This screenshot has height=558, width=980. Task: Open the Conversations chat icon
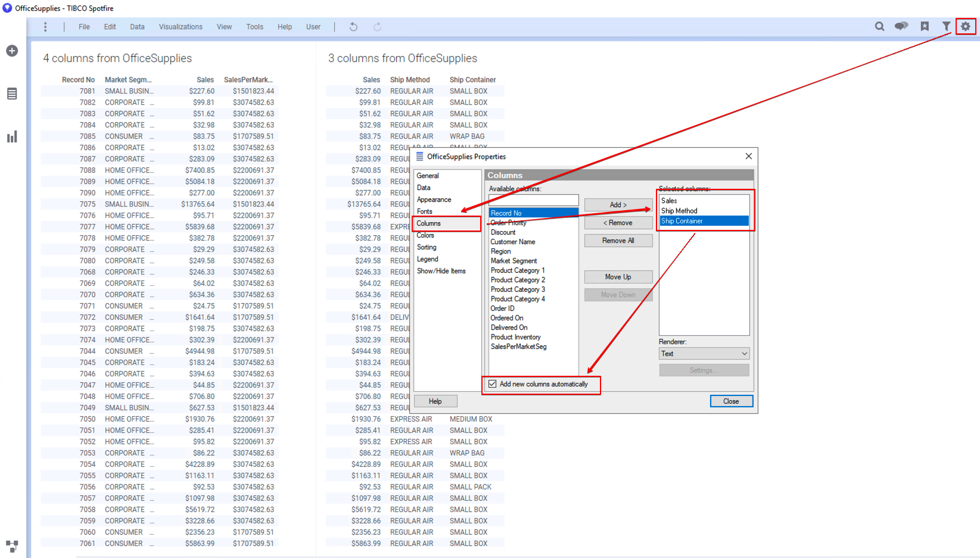click(901, 26)
